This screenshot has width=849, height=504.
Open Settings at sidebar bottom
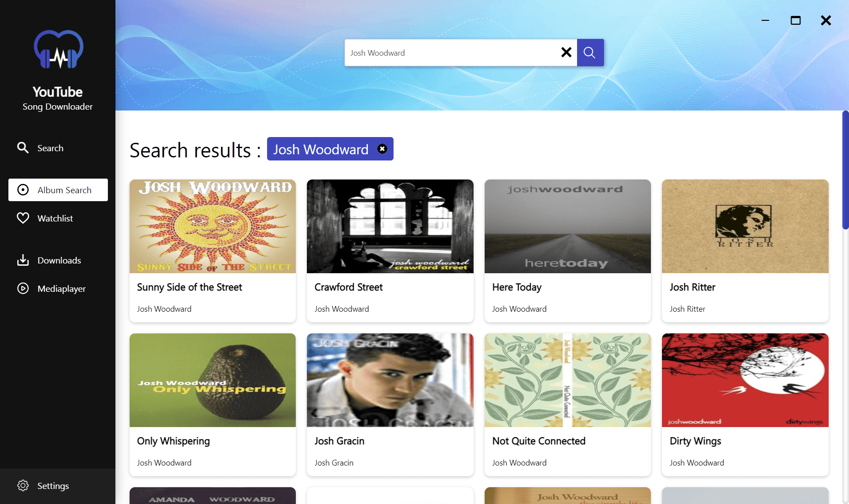tap(57, 486)
